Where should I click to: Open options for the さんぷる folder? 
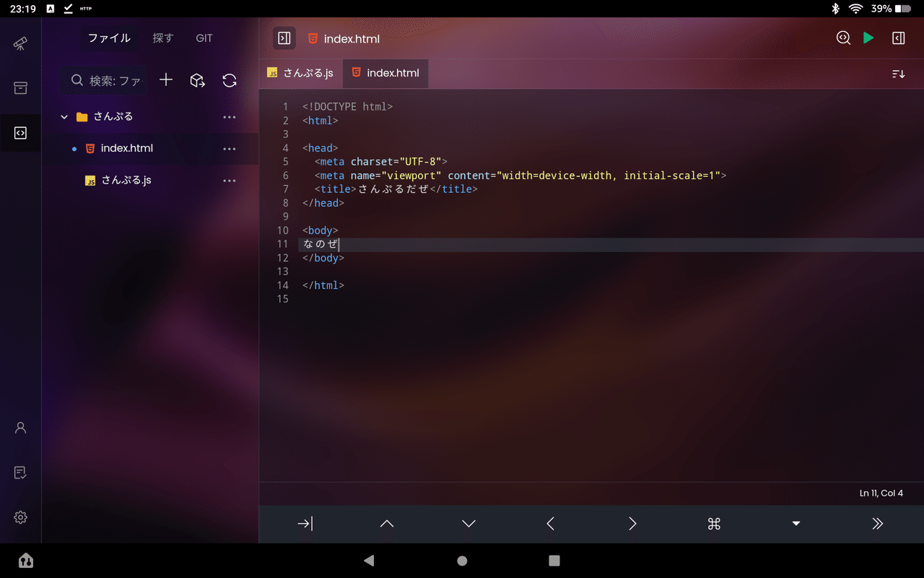(x=230, y=116)
